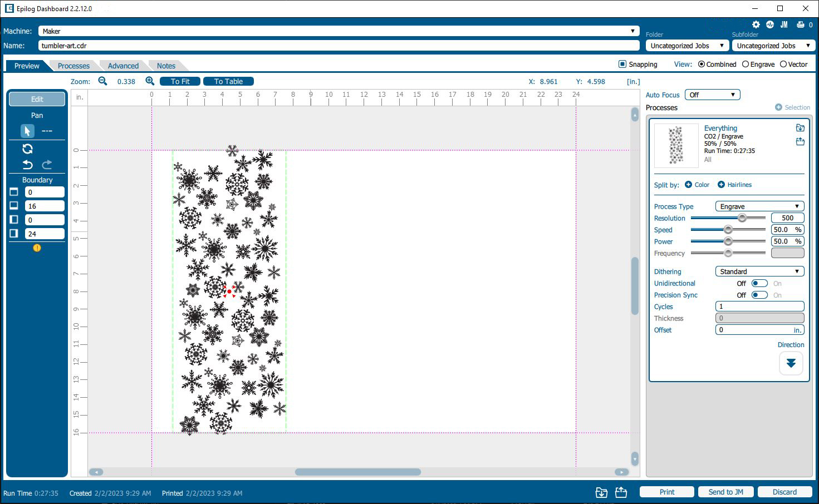Click the Cycles input field
This screenshot has height=504, width=819.
[x=759, y=307]
